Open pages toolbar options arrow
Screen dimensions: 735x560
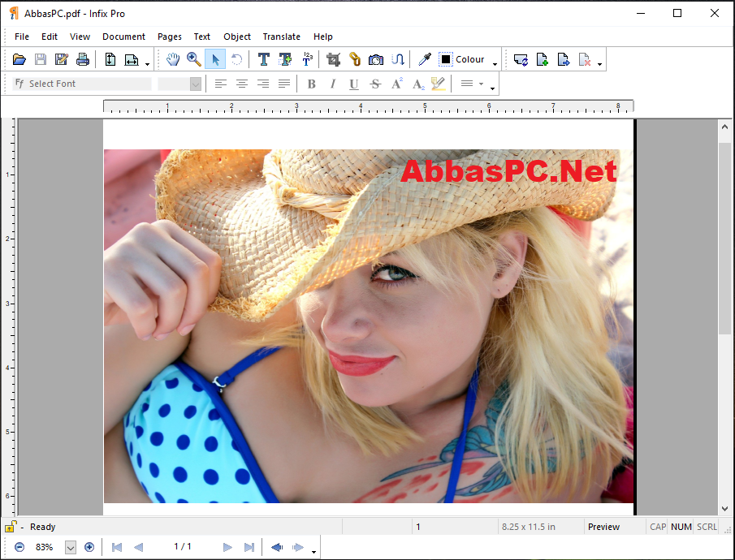pyautogui.click(x=599, y=64)
